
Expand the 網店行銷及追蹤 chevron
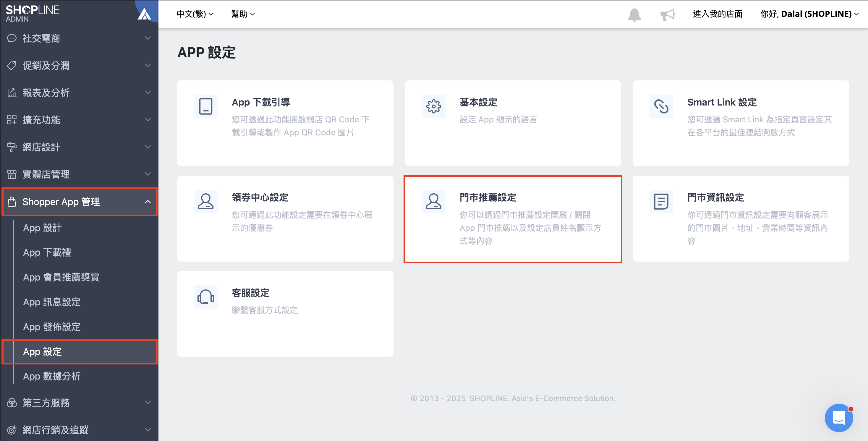coord(148,430)
